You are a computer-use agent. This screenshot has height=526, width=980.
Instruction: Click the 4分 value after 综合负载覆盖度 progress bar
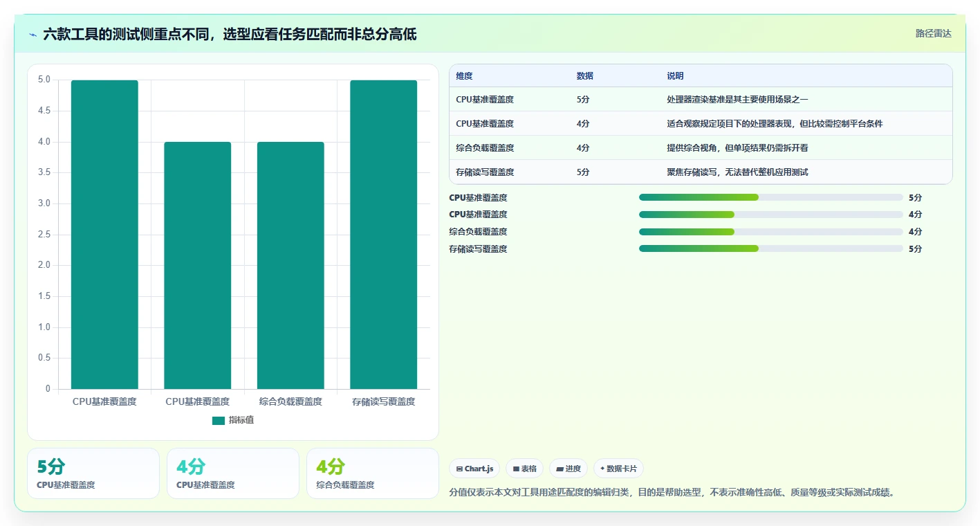(915, 232)
